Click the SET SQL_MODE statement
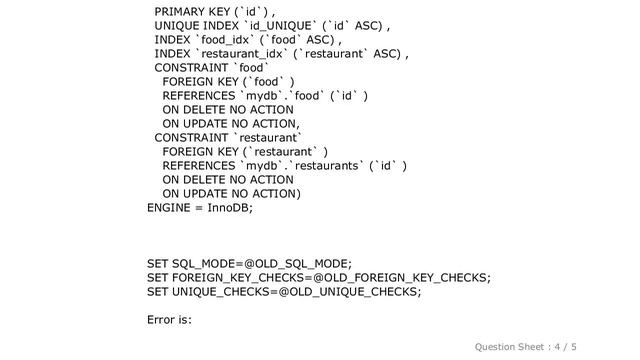Viewport: 640px width, 360px height. pyautogui.click(x=249, y=264)
